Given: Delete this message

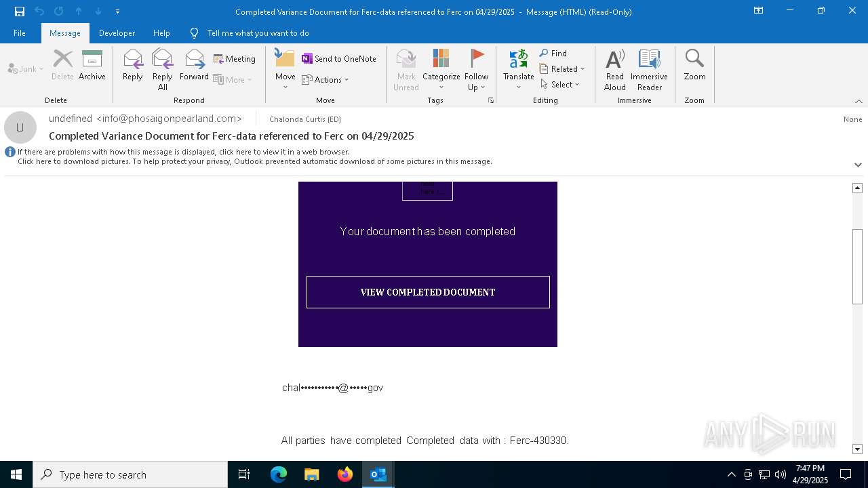Looking at the screenshot, I should tap(62, 65).
